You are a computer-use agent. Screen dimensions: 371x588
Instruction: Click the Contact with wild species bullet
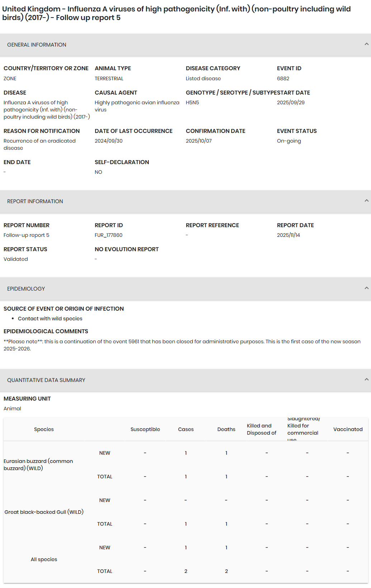pos(50,319)
